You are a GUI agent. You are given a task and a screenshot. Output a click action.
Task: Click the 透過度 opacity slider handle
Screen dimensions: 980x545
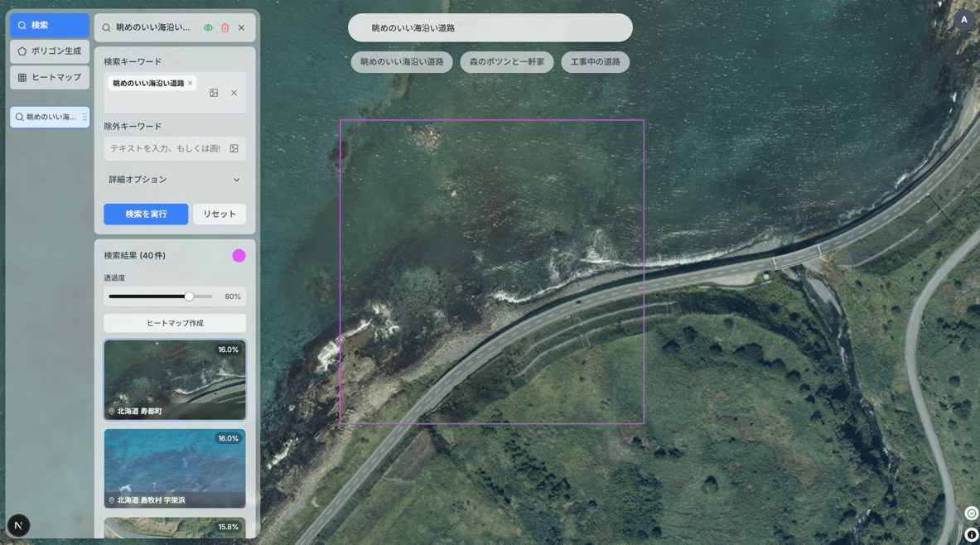click(189, 297)
